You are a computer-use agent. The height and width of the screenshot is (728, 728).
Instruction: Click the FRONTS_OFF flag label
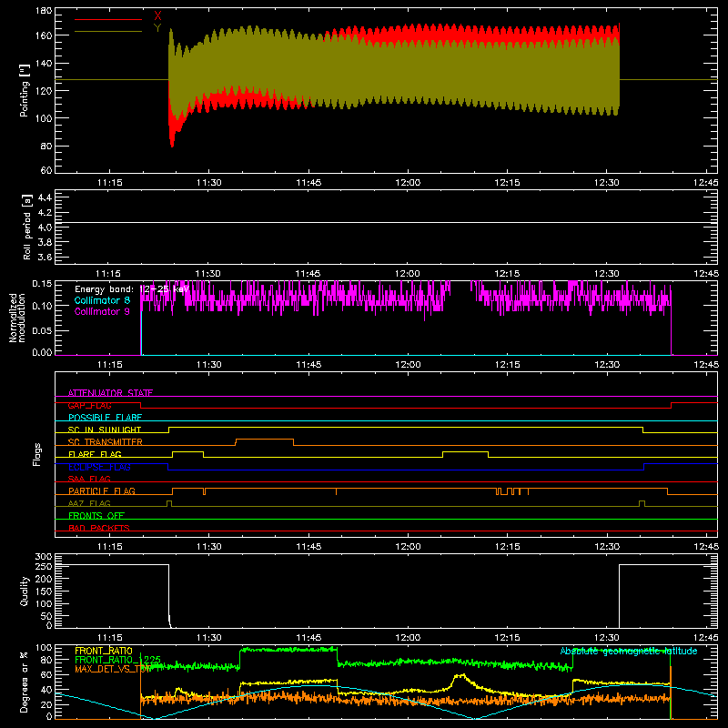point(96,516)
